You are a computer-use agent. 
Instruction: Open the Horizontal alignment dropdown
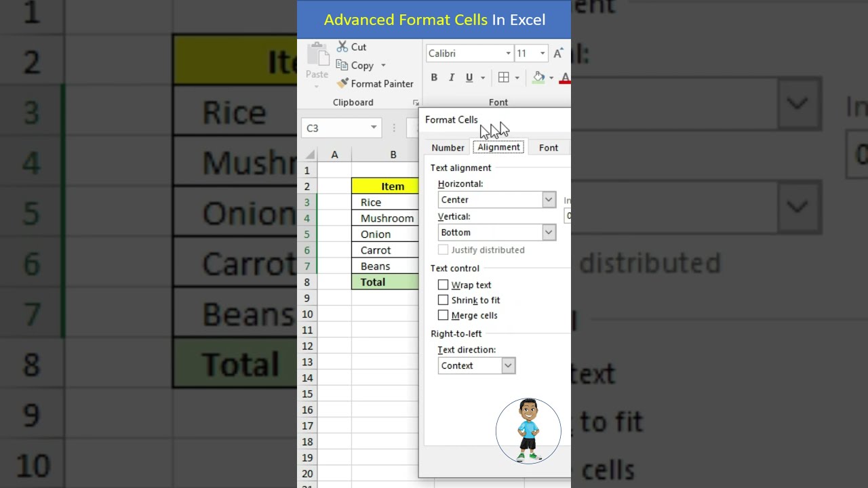point(549,199)
